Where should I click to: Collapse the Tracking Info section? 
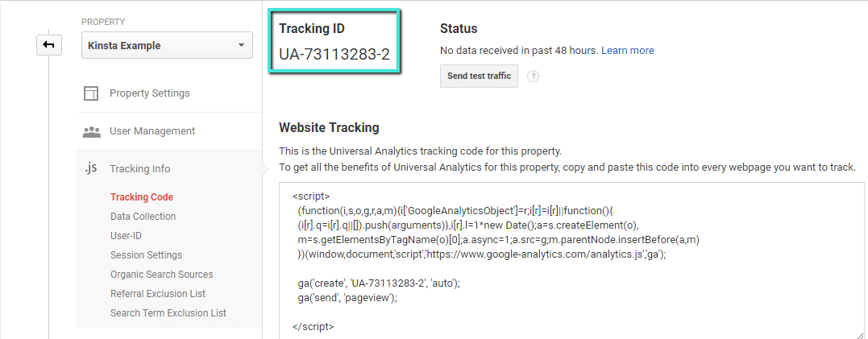139,169
